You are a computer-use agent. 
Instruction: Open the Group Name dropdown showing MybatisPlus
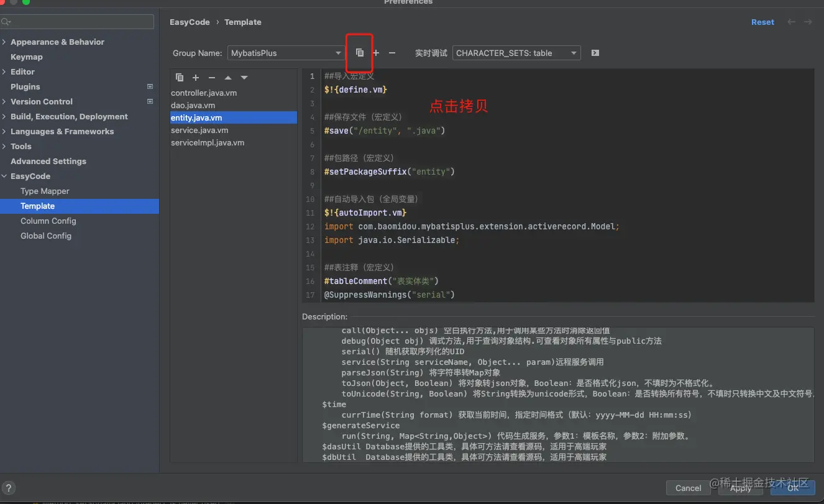pos(286,53)
